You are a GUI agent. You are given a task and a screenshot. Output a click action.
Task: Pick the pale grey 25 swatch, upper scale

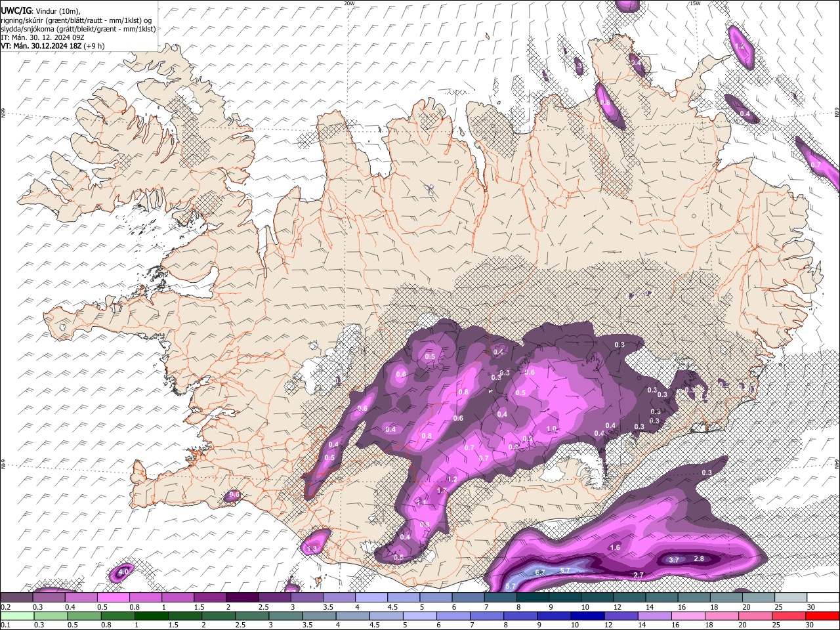[791, 597]
